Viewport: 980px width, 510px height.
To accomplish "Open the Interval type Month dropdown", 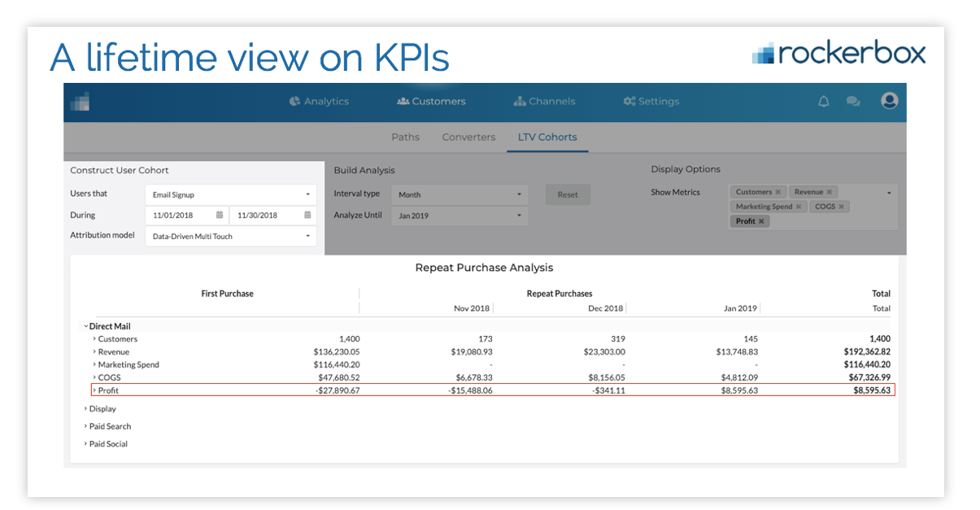I will click(459, 195).
